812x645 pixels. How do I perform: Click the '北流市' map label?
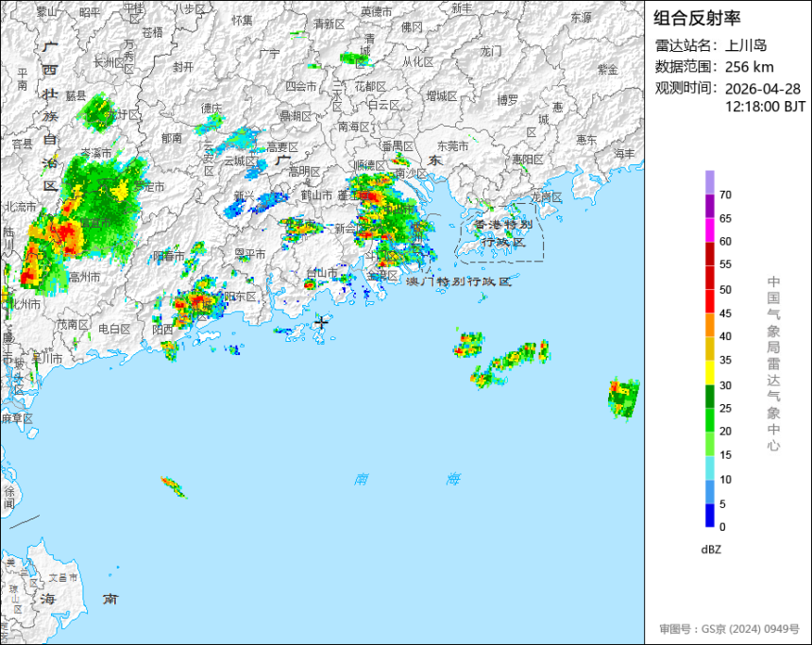tap(21, 207)
